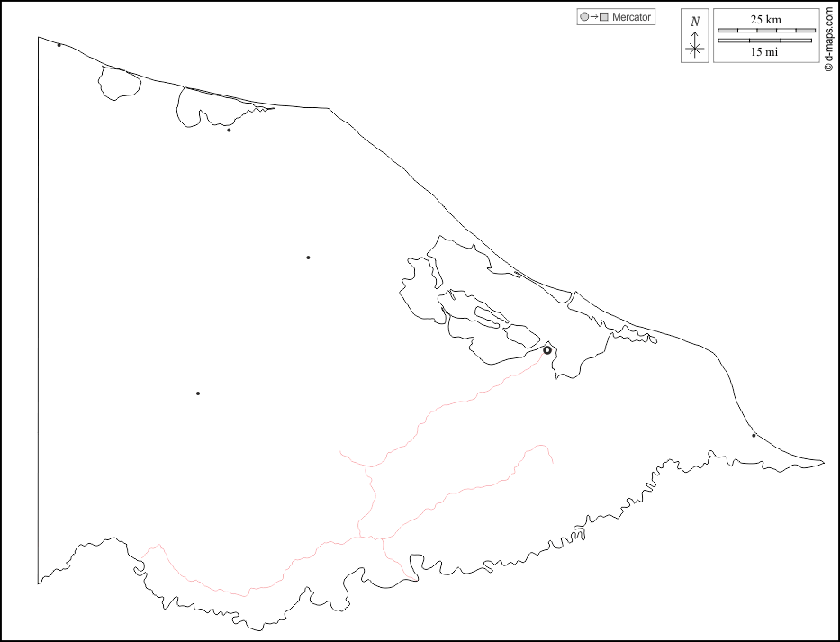Click the italic N letter above the arrow
The height and width of the screenshot is (642, 840).
coord(694,22)
